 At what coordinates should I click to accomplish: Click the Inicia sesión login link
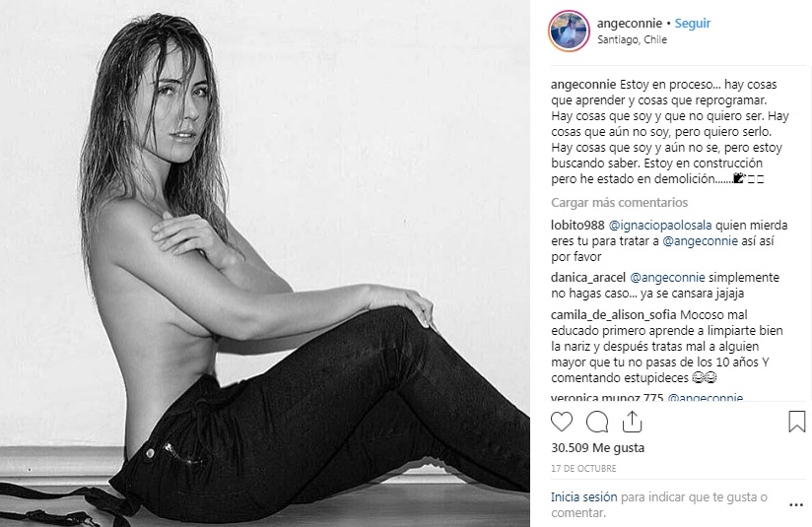point(583,497)
